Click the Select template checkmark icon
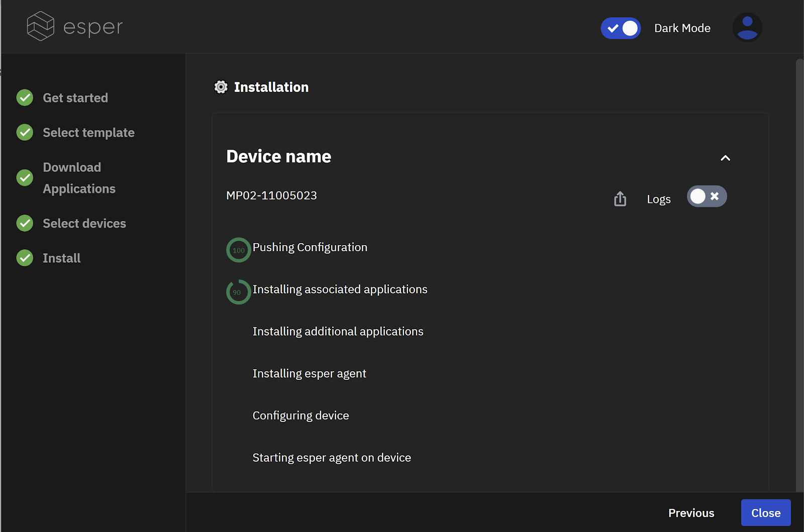804x532 pixels. pos(24,132)
